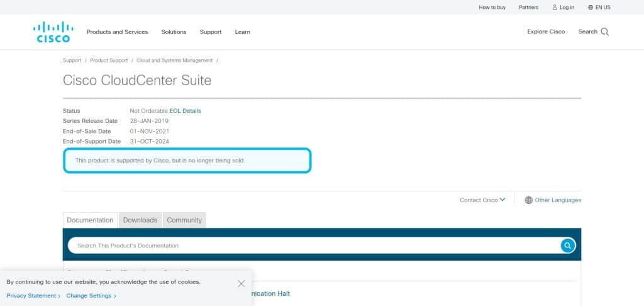The width and height of the screenshot is (644, 306).
Task: Click the date 31-OCT-2024
Action: pos(150,142)
